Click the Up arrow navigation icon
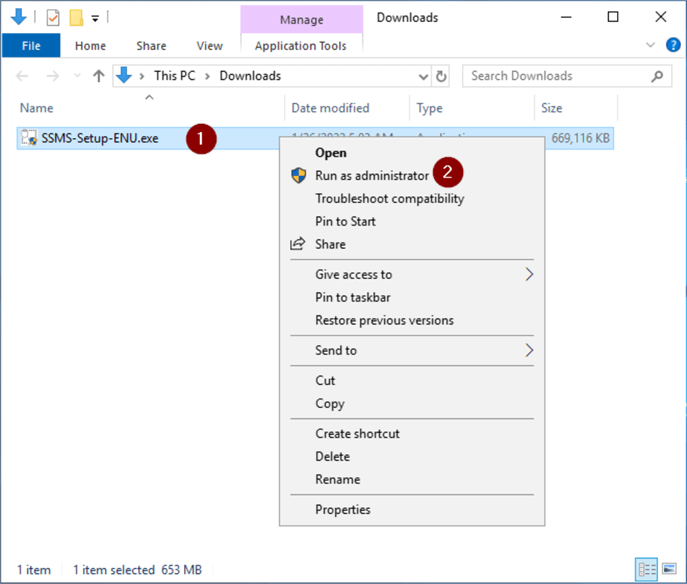Image resolution: width=687 pixels, height=584 pixels. (98, 76)
